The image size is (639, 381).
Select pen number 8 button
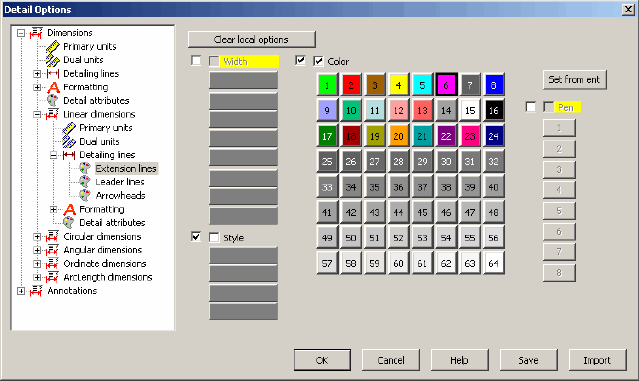(559, 273)
